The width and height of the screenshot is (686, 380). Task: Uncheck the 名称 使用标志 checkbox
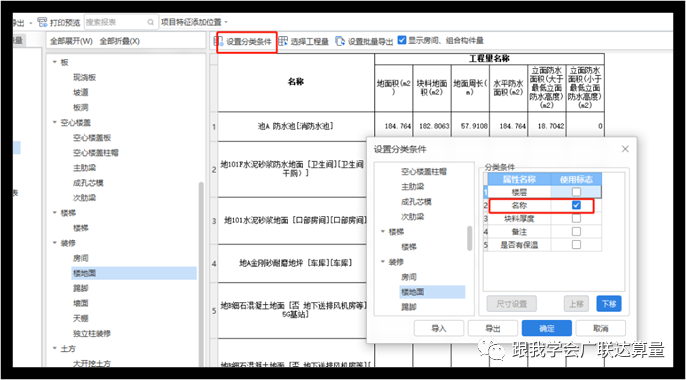(576, 205)
